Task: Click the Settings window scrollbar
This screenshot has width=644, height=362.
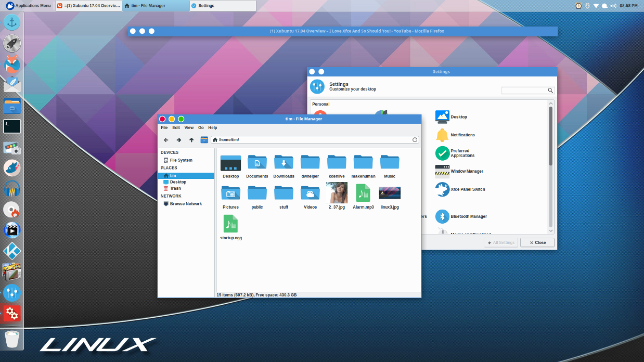Action: (551, 136)
